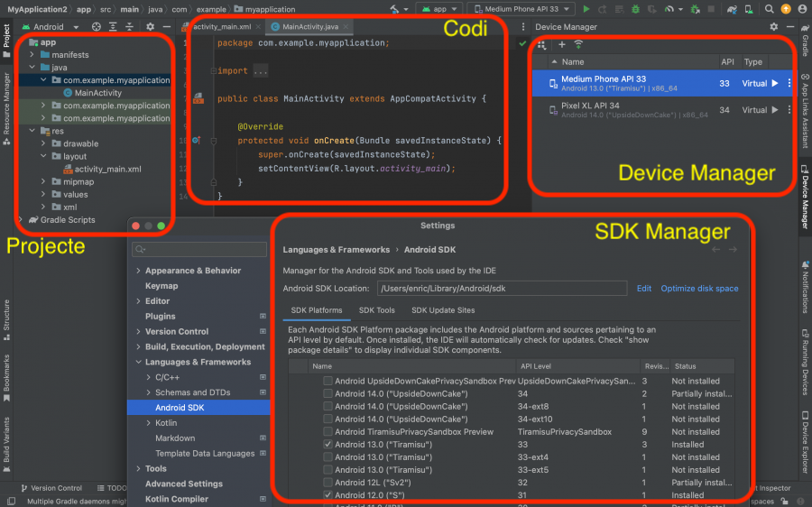Check Android 14.0 UpsideDownCake 34-ext10 checkbox
Viewport: 812px width, 507px height.
(x=328, y=419)
